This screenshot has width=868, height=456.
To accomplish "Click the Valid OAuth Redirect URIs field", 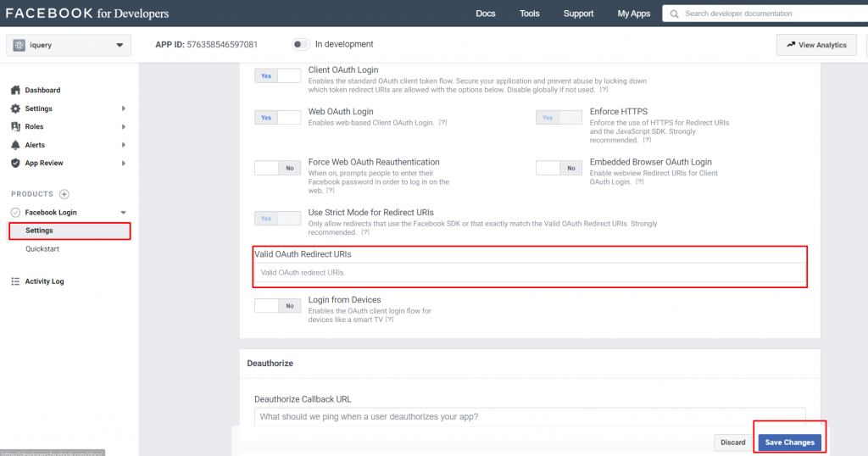I will click(530, 272).
